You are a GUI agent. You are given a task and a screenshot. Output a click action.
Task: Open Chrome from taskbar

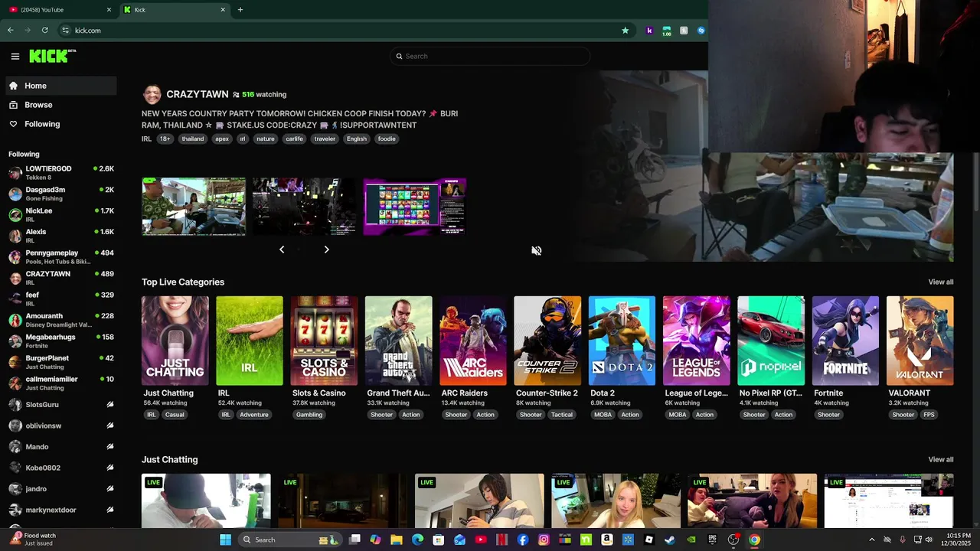pos(754,540)
